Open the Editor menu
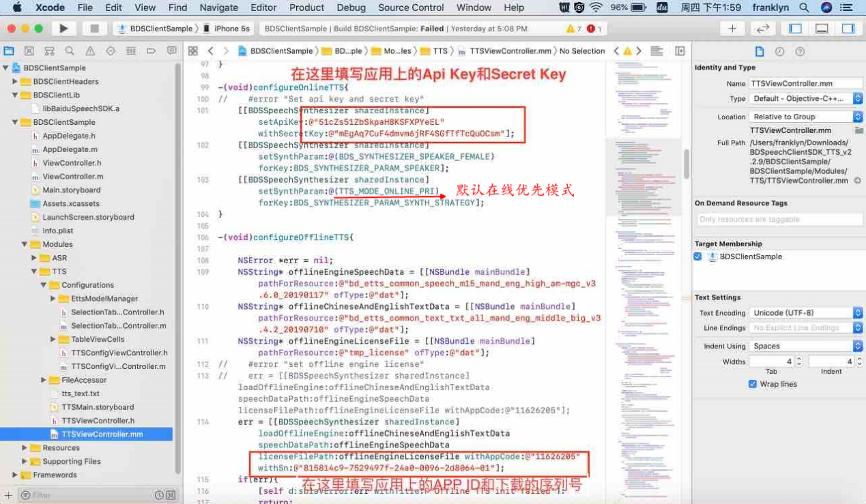The width and height of the screenshot is (866, 504). [x=264, y=8]
